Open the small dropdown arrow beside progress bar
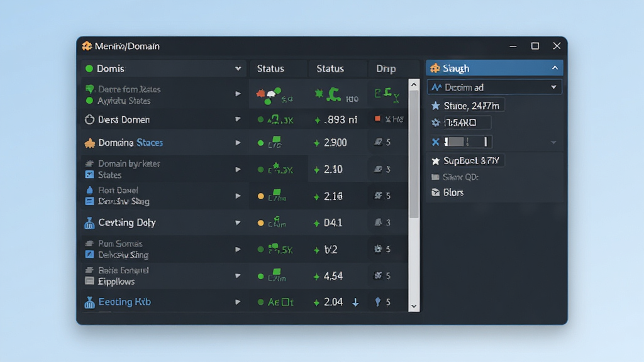The width and height of the screenshot is (644, 362). click(553, 143)
